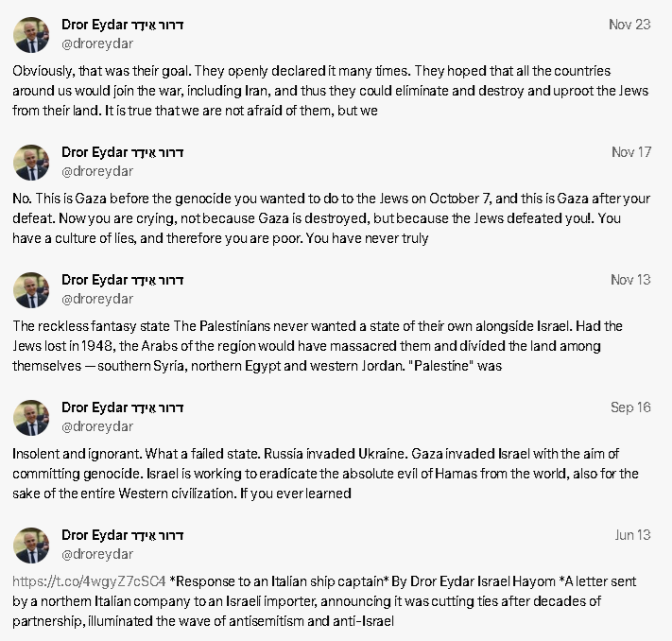This screenshot has height=641, width=672.
Task: Click the Nov 23 date stamp
Action: point(629,25)
